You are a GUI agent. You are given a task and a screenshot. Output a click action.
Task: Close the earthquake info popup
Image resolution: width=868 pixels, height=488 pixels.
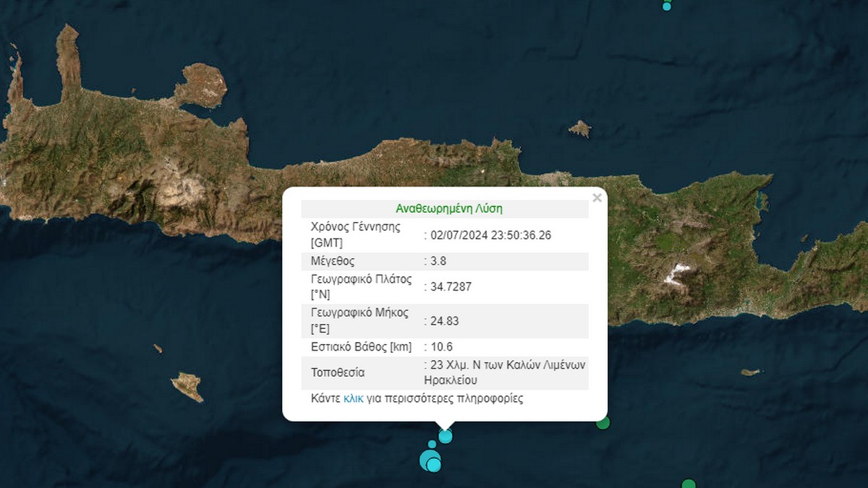tap(597, 198)
